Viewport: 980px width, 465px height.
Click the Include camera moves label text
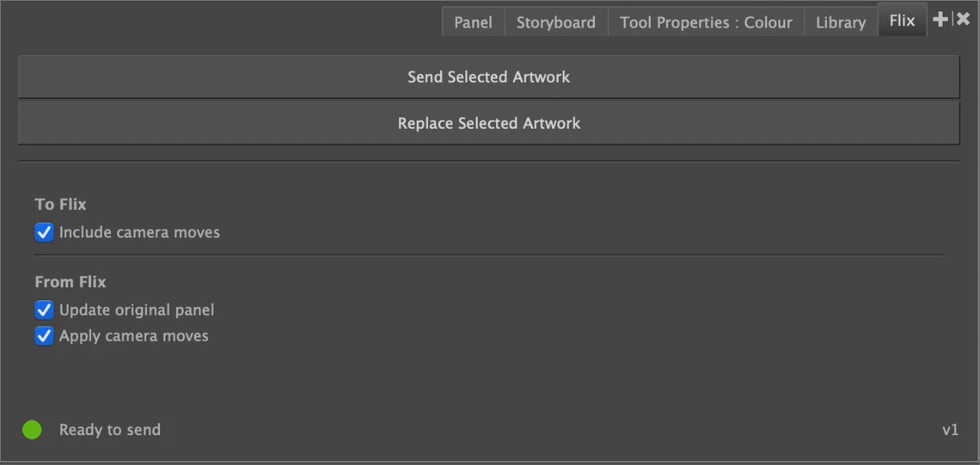(x=139, y=232)
